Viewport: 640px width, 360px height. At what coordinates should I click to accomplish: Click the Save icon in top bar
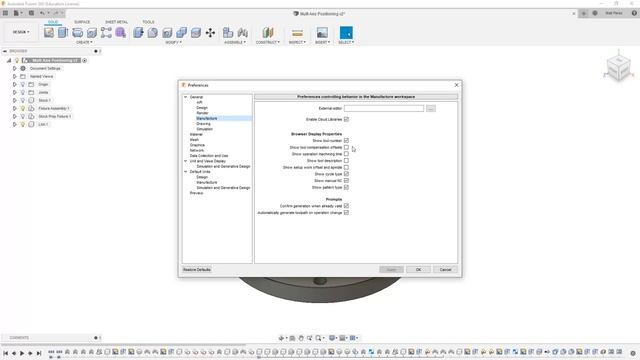(x=31, y=13)
